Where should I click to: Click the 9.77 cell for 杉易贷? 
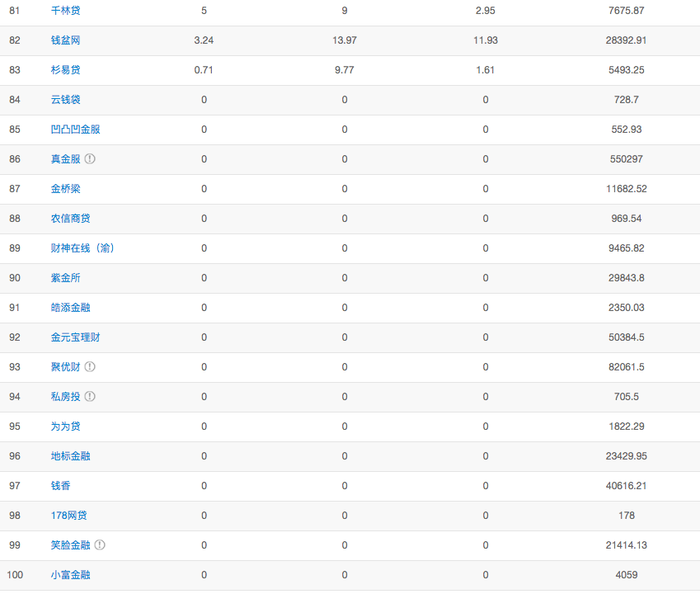[x=345, y=69]
